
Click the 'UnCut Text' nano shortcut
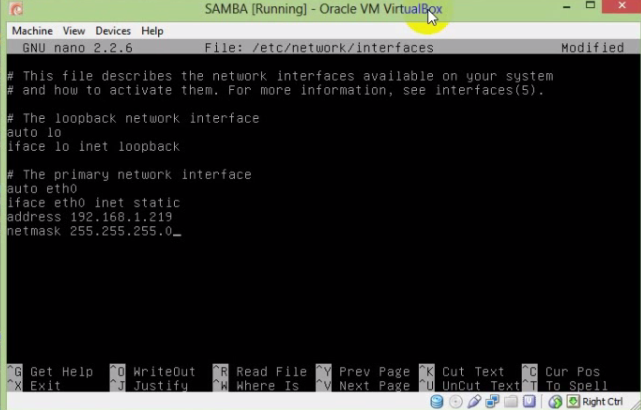tap(469, 385)
